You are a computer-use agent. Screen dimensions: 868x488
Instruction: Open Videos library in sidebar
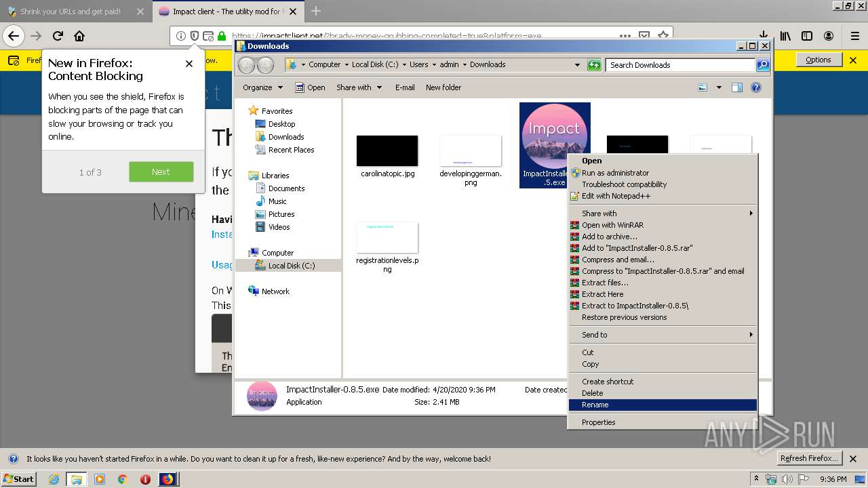(x=279, y=227)
